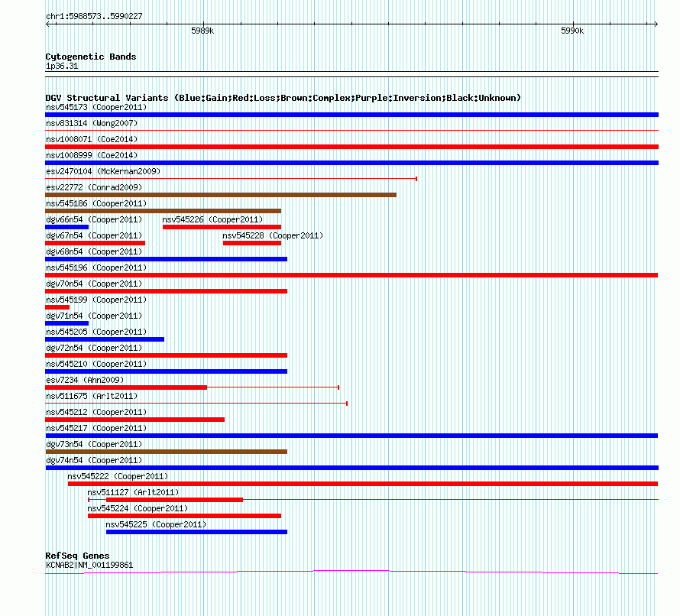Click the blue bar under nsv545225

196,532
